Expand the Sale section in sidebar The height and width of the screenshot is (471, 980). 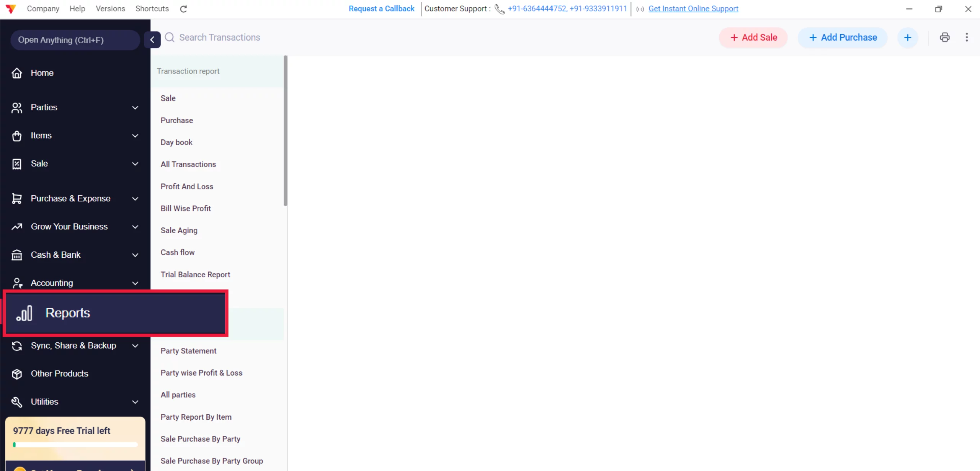tap(135, 164)
